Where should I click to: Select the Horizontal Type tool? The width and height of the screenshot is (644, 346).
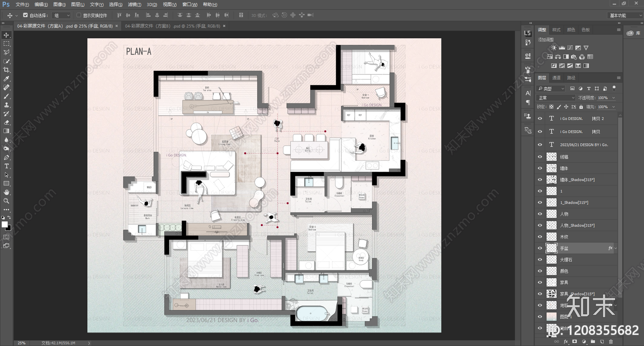pyautogui.click(x=6, y=166)
